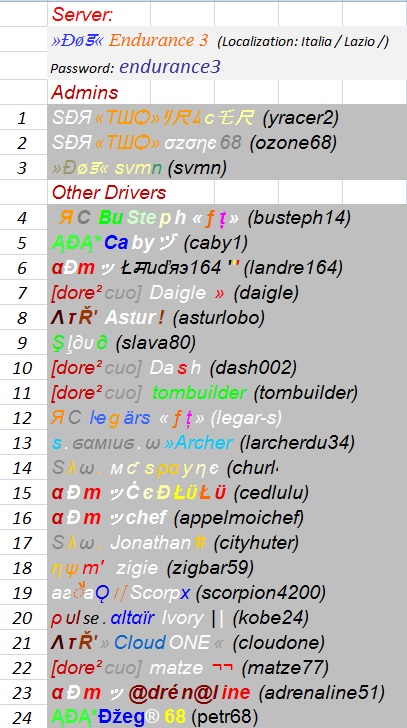Click the scorpion4200 driver entry
The image size is (407, 728).
click(227, 593)
